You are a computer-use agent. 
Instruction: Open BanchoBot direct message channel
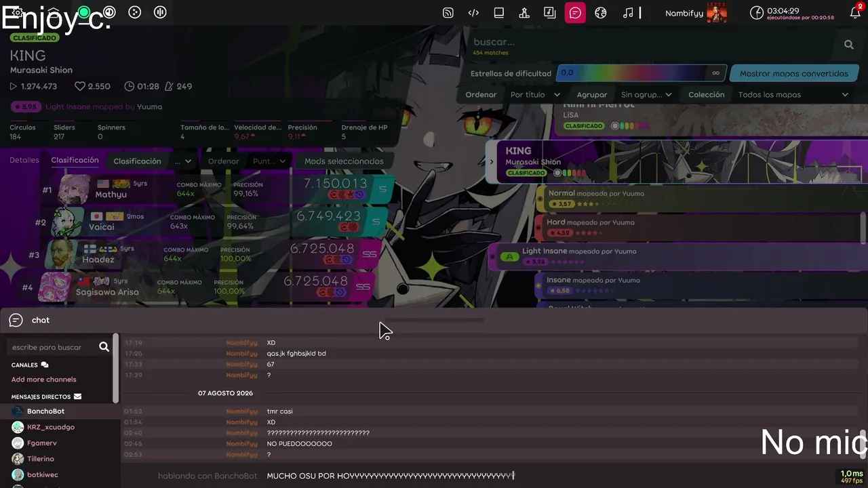tap(60, 411)
